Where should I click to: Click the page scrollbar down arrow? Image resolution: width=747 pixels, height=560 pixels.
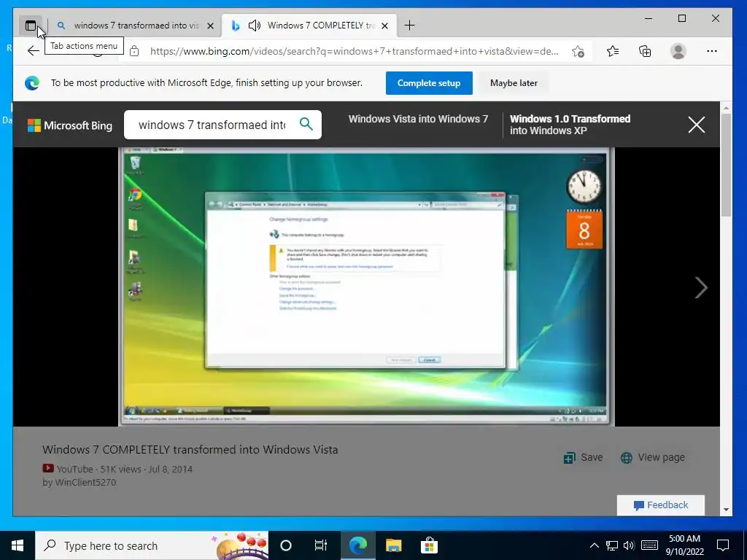(x=726, y=510)
